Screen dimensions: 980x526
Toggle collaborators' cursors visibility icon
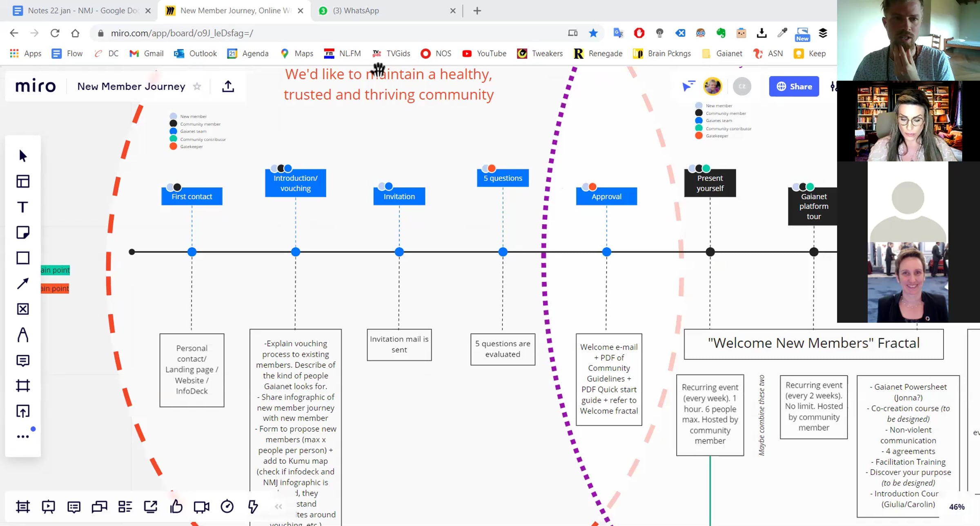click(x=688, y=86)
